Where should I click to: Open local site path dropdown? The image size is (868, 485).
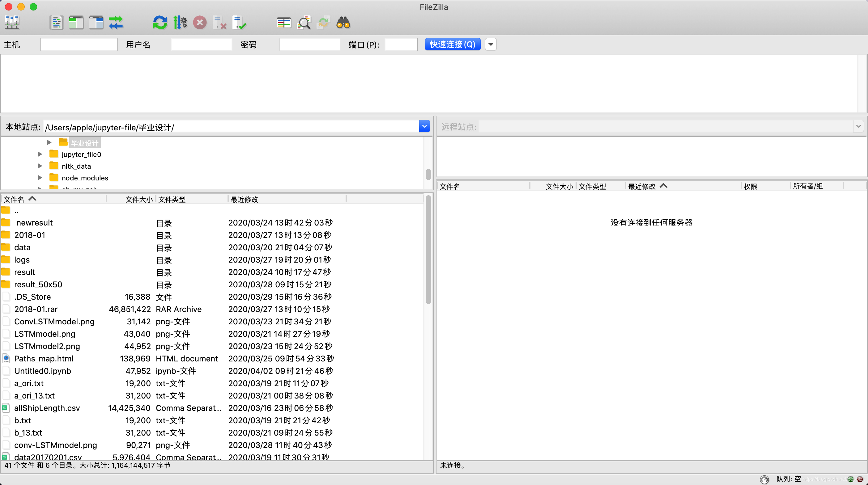pyautogui.click(x=424, y=127)
